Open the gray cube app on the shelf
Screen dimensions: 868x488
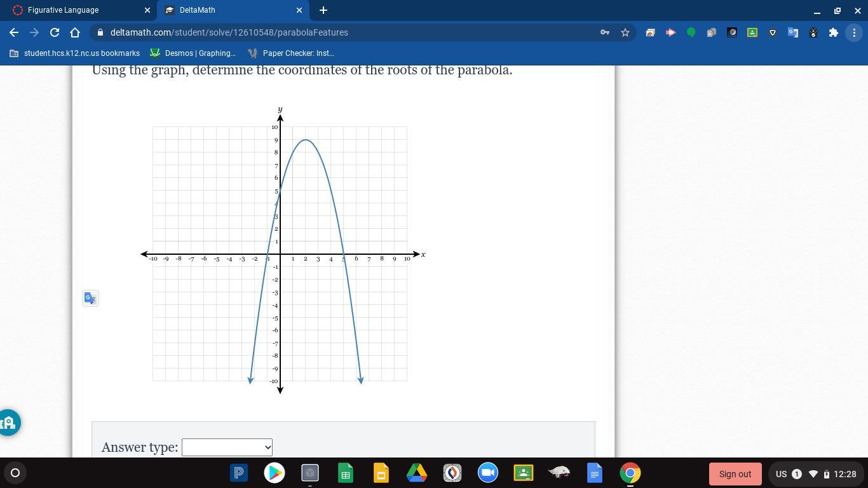click(310, 473)
